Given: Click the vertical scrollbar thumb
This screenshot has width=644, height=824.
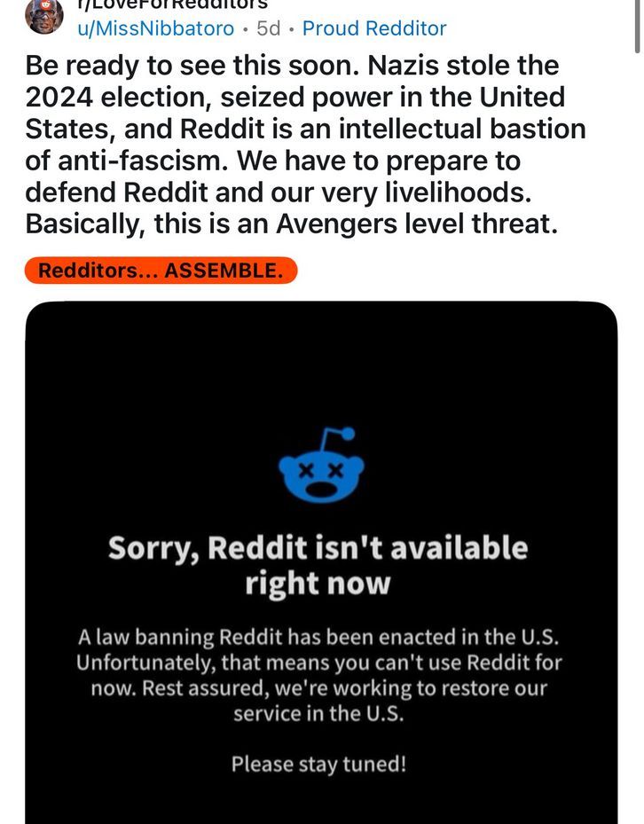Looking at the screenshot, I should tap(637, 27).
